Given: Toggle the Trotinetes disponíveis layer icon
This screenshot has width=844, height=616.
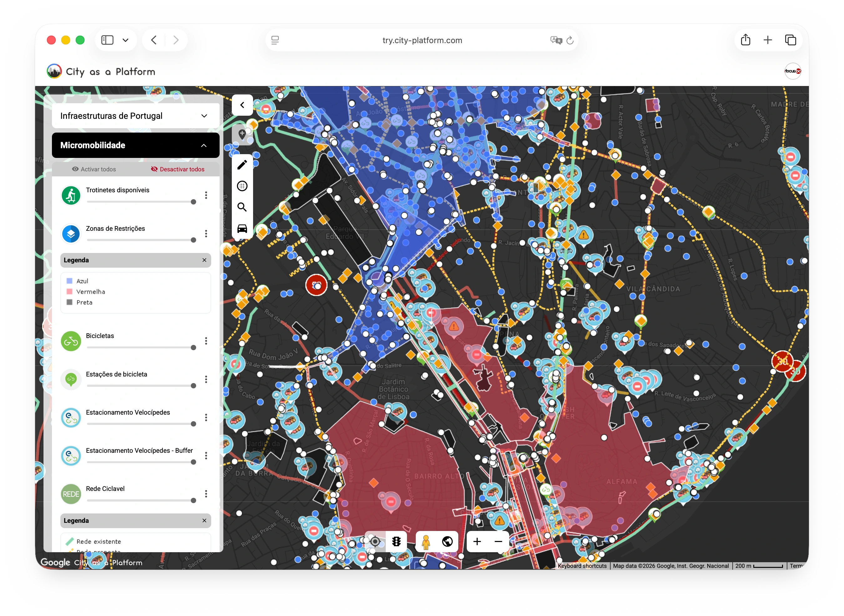Looking at the screenshot, I should [x=71, y=195].
